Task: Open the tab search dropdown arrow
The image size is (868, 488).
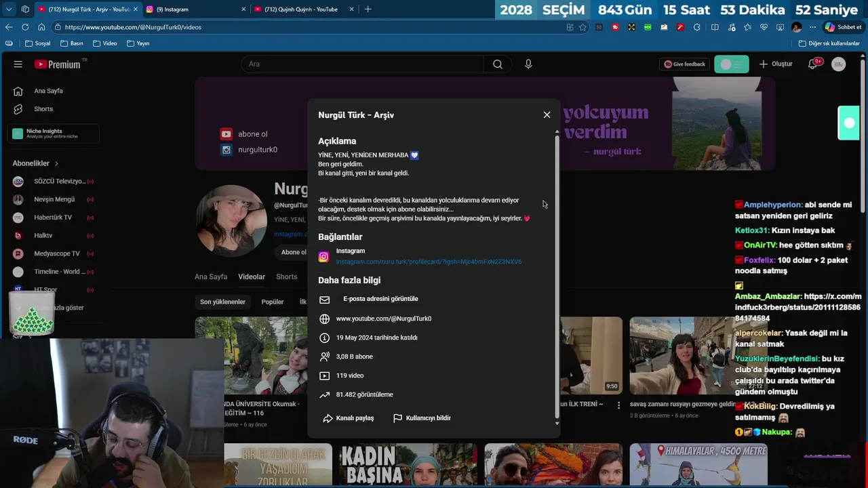Action: click(8, 9)
